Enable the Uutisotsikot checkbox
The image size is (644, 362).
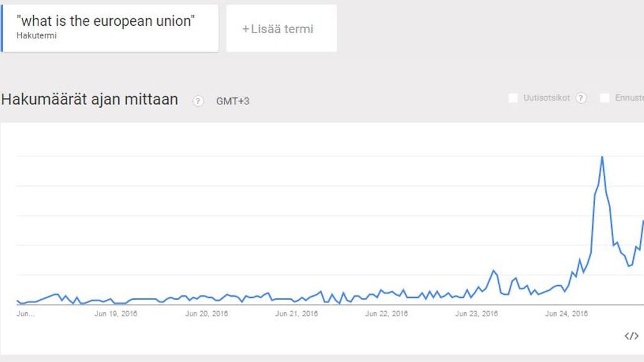pos(513,97)
